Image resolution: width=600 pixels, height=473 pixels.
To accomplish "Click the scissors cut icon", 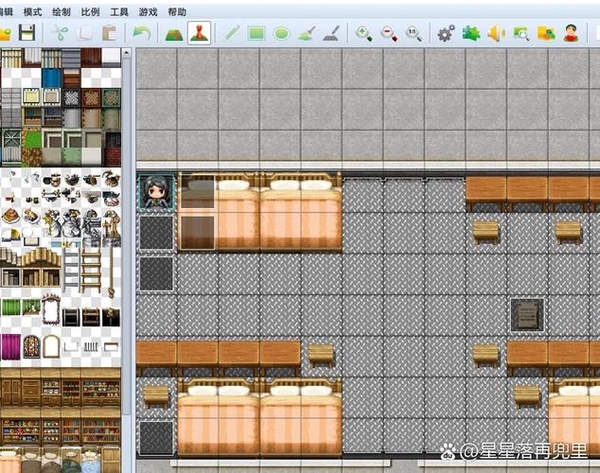I will tap(60, 33).
